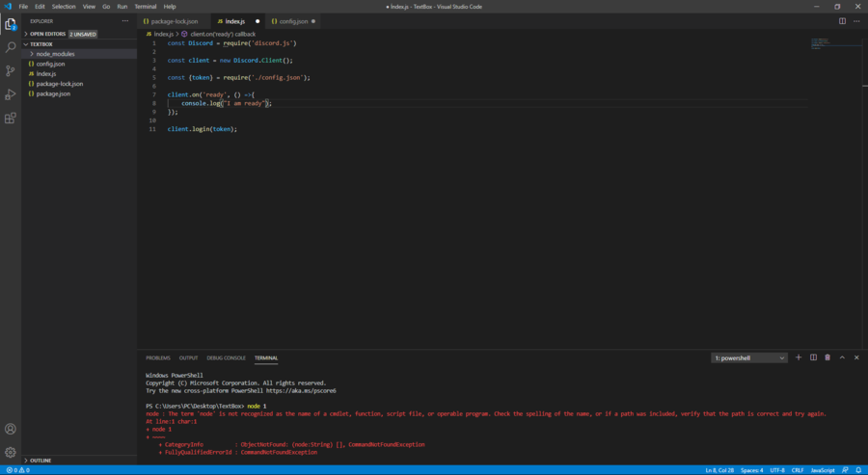Open the Source Control view
This screenshot has height=475, width=868.
(11, 70)
